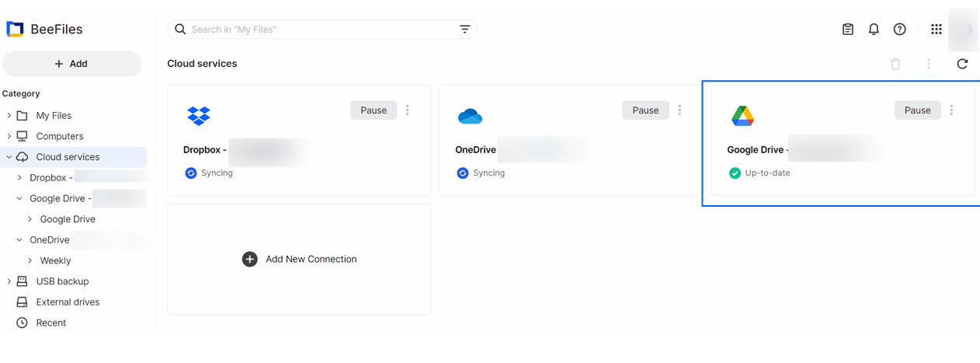Pause the OneDrive sync
The height and width of the screenshot is (363, 980).
point(645,110)
